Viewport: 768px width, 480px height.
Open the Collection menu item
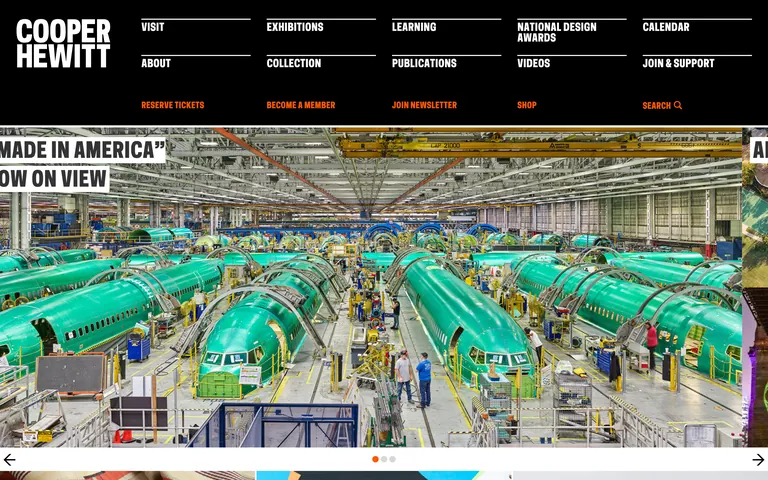294,63
